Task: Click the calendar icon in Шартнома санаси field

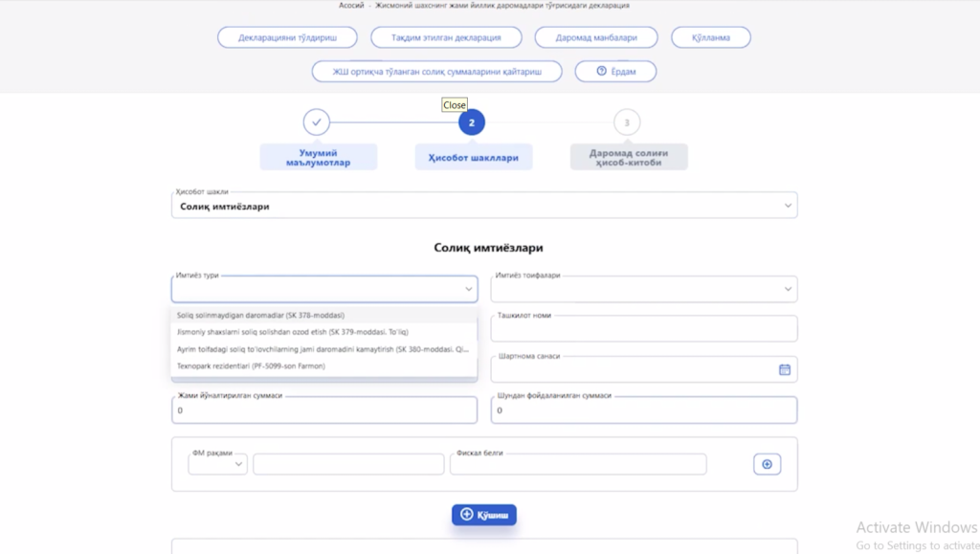Action: click(x=785, y=369)
